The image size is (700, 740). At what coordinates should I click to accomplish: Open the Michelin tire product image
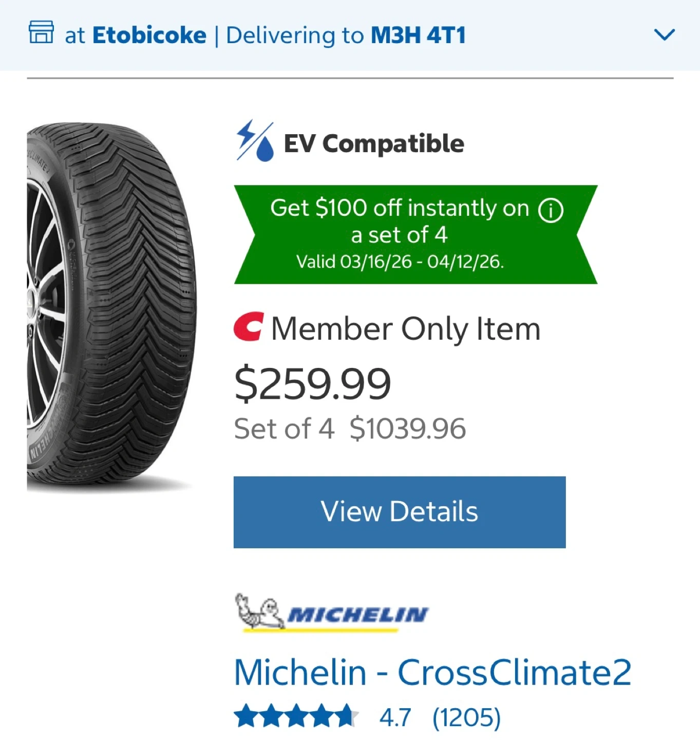click(111, 308)
